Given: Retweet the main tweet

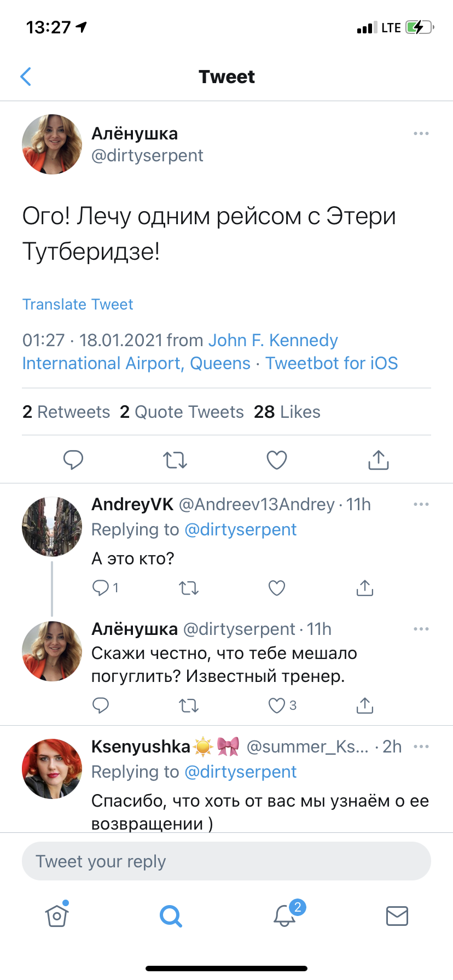Looking at the screenshot, I should tap(175, 460).
